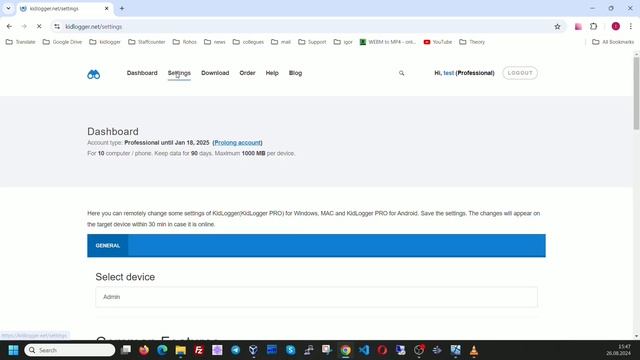Switch to Chrome in the taskbar
The height and width of the screenshot is (360, 640).
[x=345, y=350]
